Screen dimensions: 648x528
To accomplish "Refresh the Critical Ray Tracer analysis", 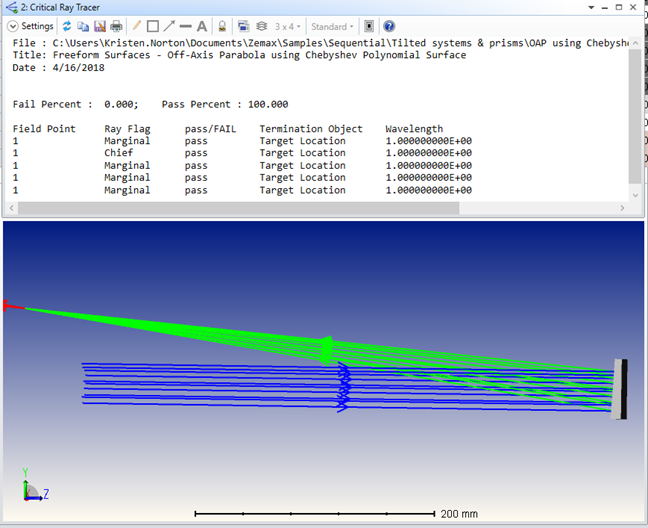I will (67, 26).
